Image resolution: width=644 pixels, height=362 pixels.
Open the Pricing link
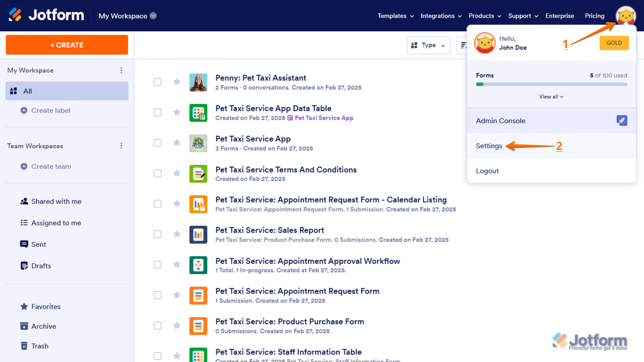click(594, 16)
